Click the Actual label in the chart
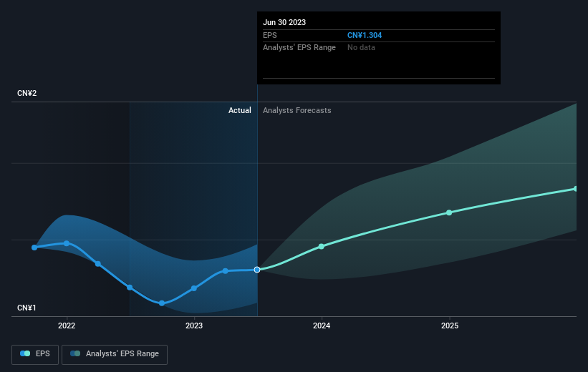588x372 pixels. click(x=240, y=110)
